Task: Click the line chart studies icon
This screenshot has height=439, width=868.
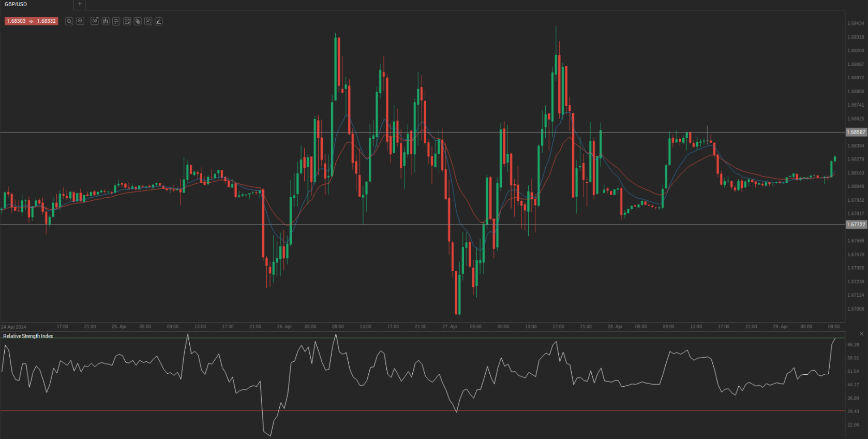Action: click(x=127, y=21)
